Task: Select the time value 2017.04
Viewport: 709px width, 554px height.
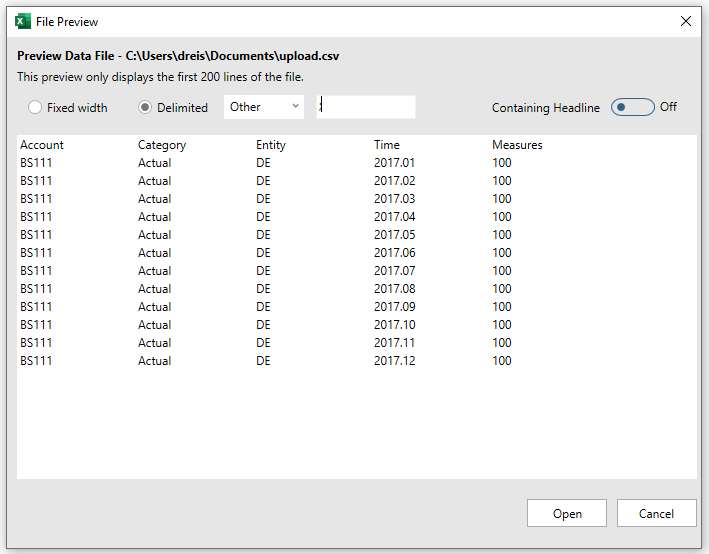Action: [394, 217]
